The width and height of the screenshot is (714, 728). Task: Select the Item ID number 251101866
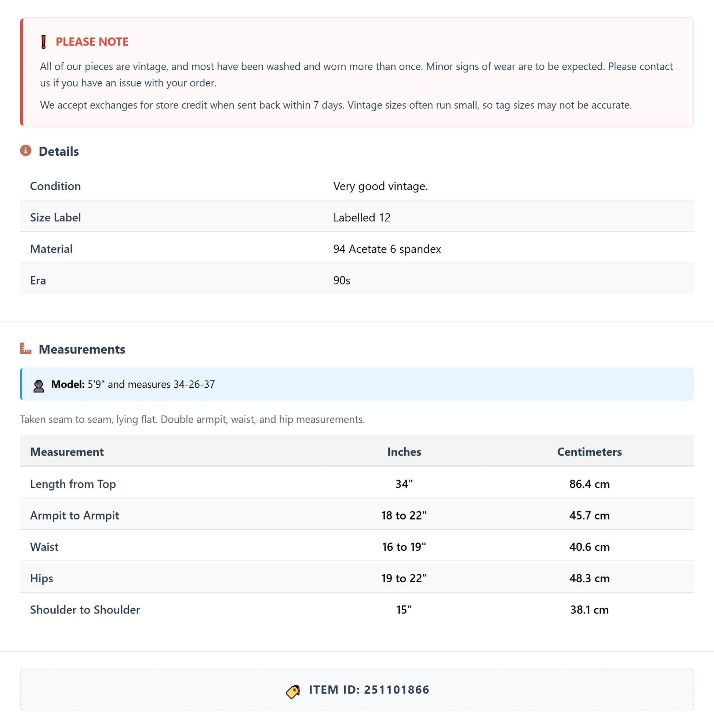pyautogui.click(x=396, y=690)
